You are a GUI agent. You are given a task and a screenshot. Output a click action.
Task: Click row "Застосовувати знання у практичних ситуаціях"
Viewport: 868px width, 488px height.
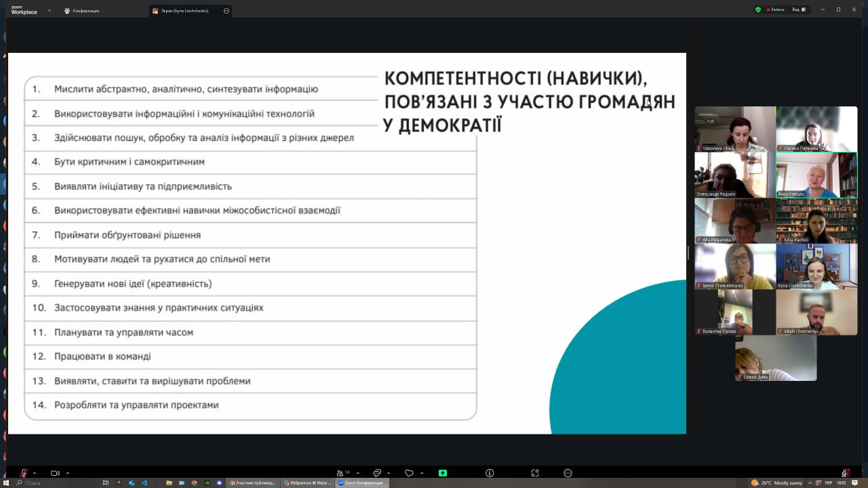tap(250, 308)
